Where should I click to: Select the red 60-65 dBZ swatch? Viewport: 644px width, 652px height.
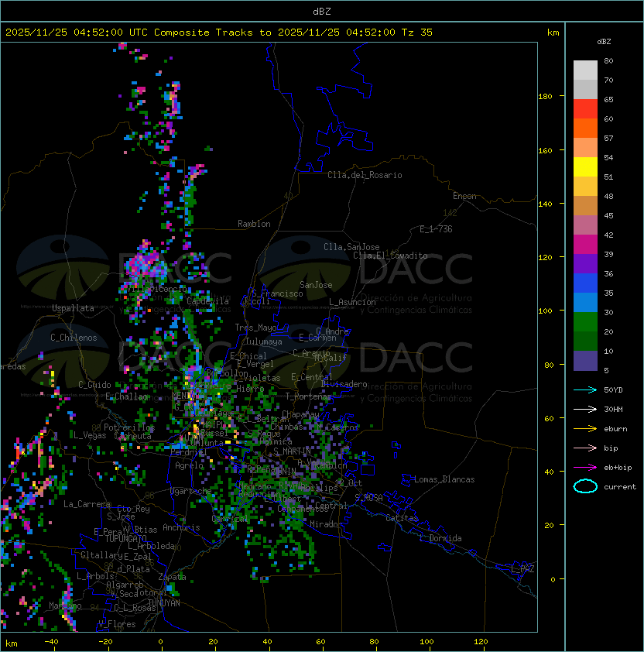pyautogui.click(x=585, y=109)
